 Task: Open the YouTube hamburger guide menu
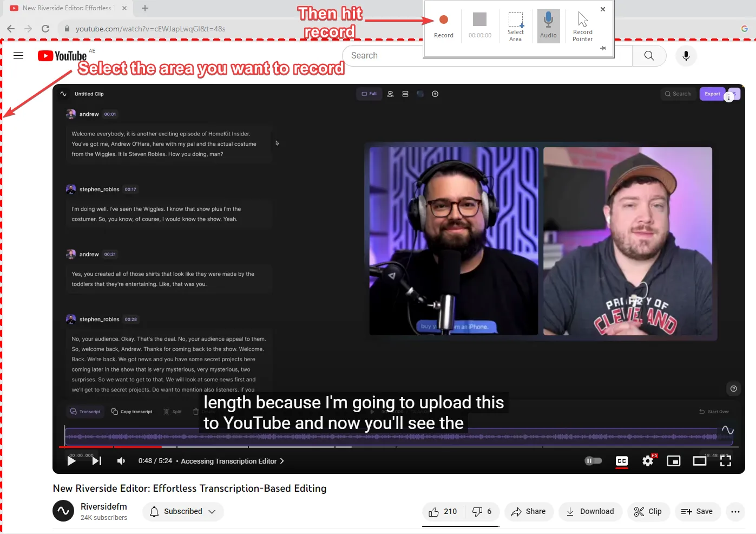pos(18,56)
